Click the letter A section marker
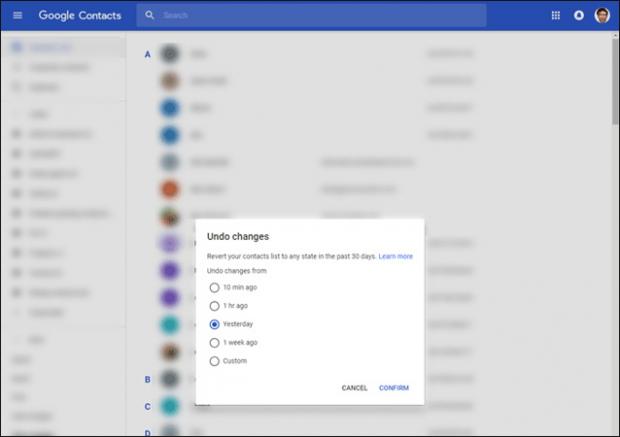This screenshot has width=620, height=437. point(147,54)
